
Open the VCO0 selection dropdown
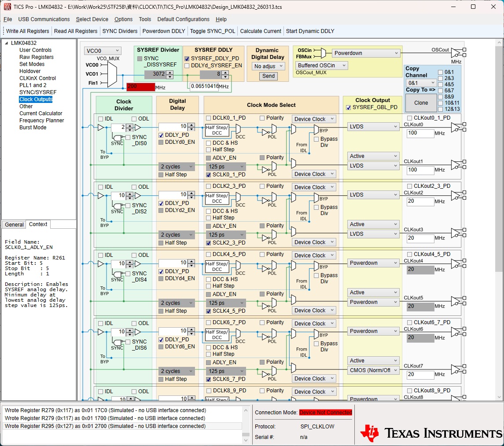[x=103, y=51]
